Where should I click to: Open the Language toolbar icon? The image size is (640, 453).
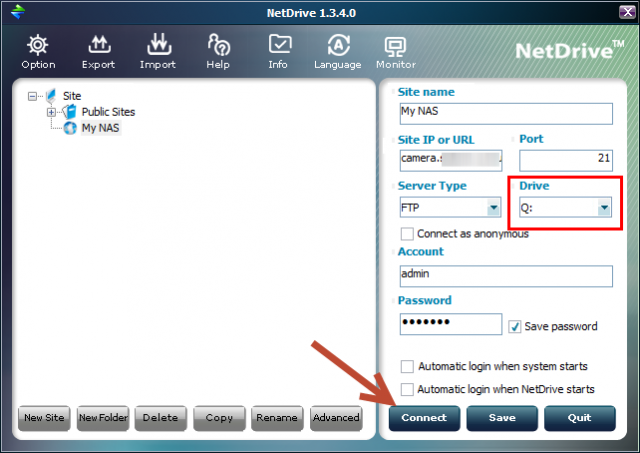338,45
